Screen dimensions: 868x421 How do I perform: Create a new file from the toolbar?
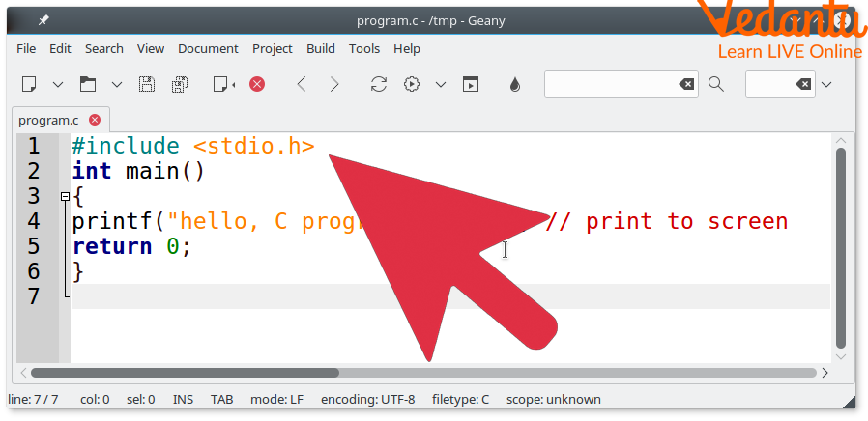tap(29, 85)
